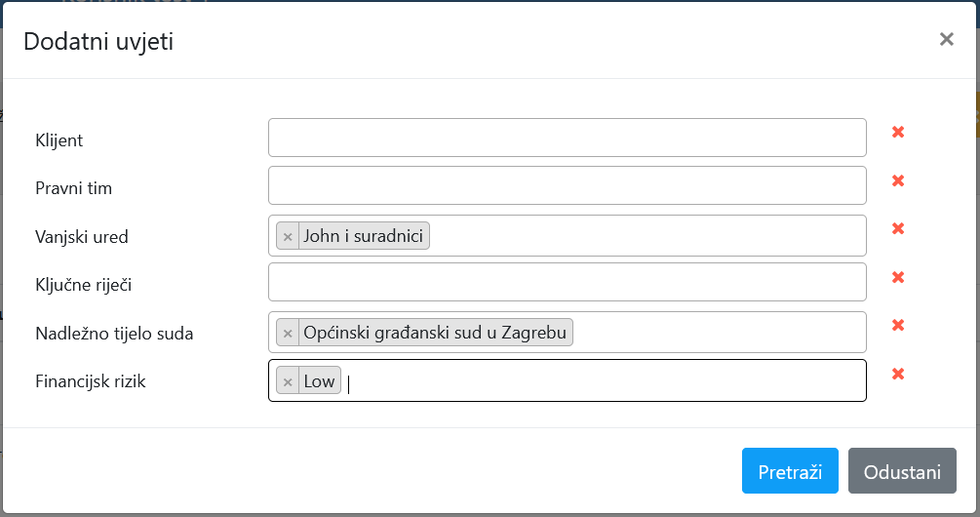Screen dimensions: 980x517
Task: Remove the Vanjski ured condition row
Action: point(898,228)
